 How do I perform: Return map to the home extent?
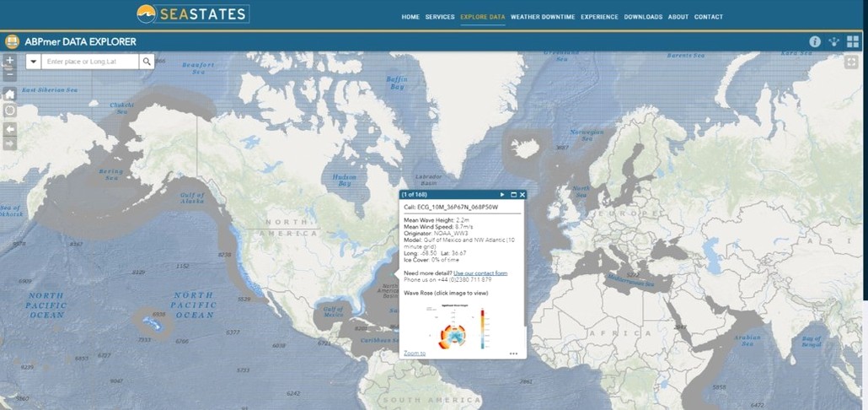coord(9,94)
